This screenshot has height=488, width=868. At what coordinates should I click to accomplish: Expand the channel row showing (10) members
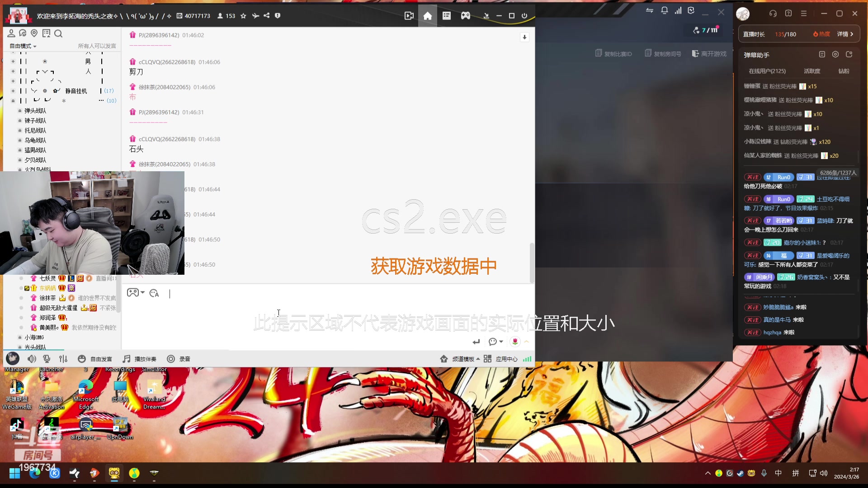[x=13, y=101]
